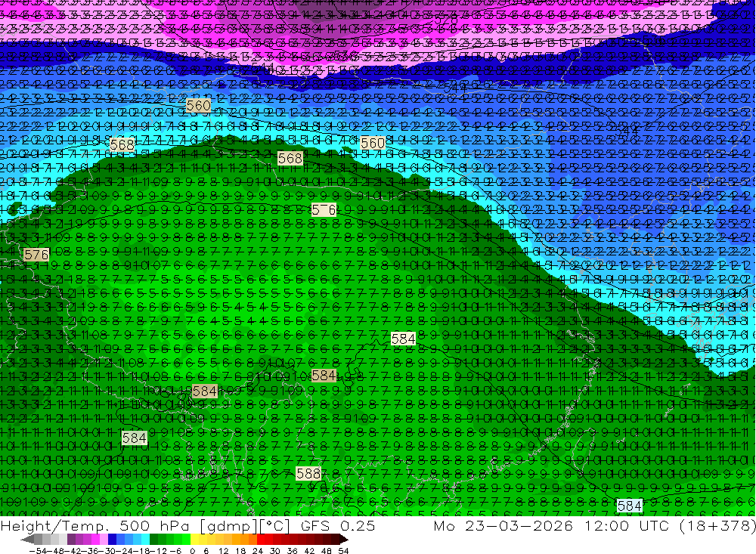Viewport: 756px width, 554px height.
Task: Pick the dark purple legend swatch
Action: click(x=71, y=540)
